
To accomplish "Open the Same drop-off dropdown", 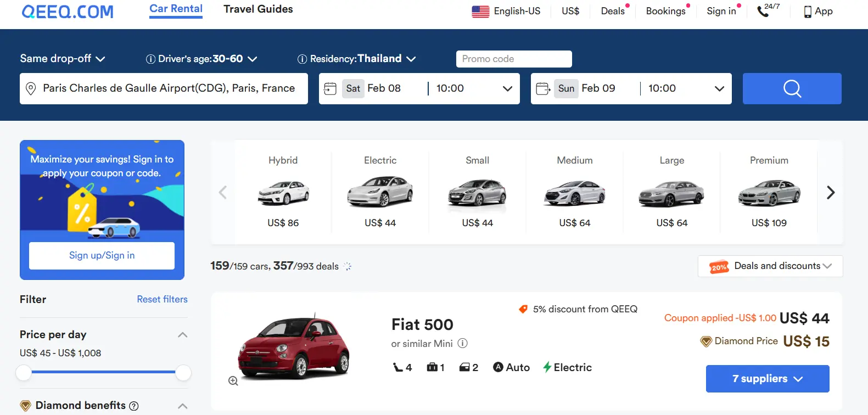I will point(63,59).
